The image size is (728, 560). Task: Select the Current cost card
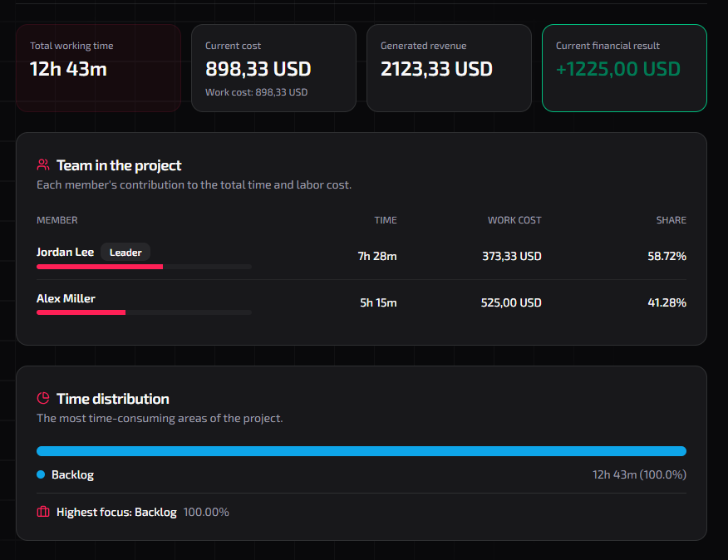274,68
